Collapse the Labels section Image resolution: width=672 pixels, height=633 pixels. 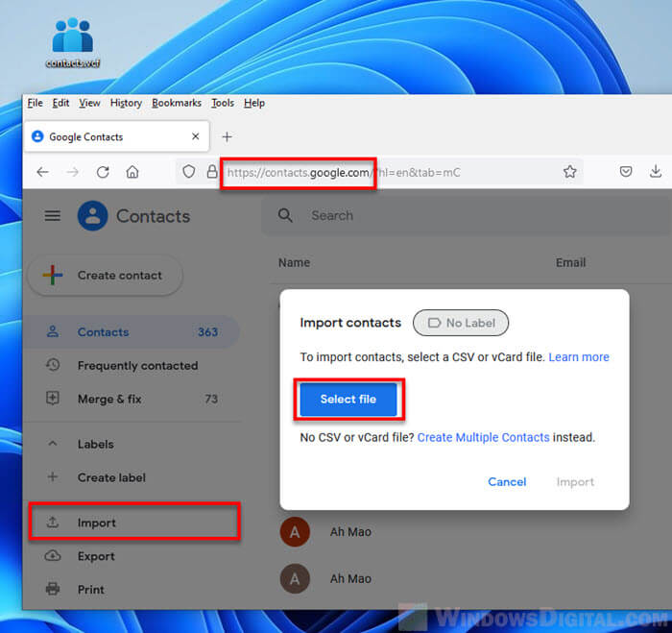53,444
